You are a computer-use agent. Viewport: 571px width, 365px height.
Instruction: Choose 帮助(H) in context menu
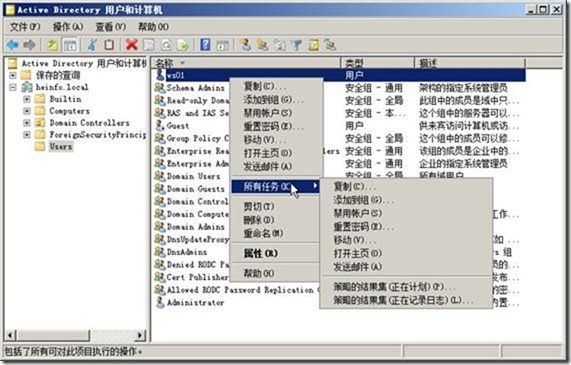[x=276, y=273]
